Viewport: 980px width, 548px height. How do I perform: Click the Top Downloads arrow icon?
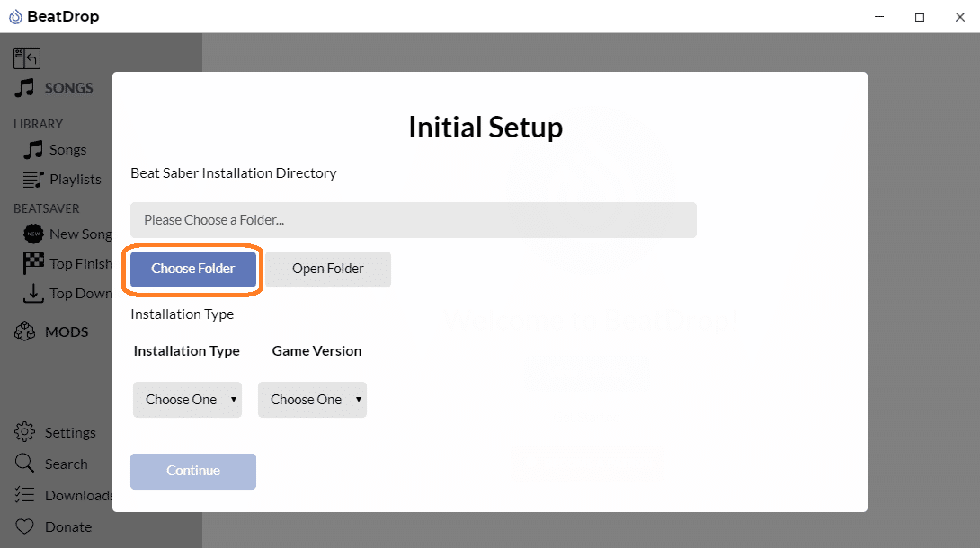(33, 294)
